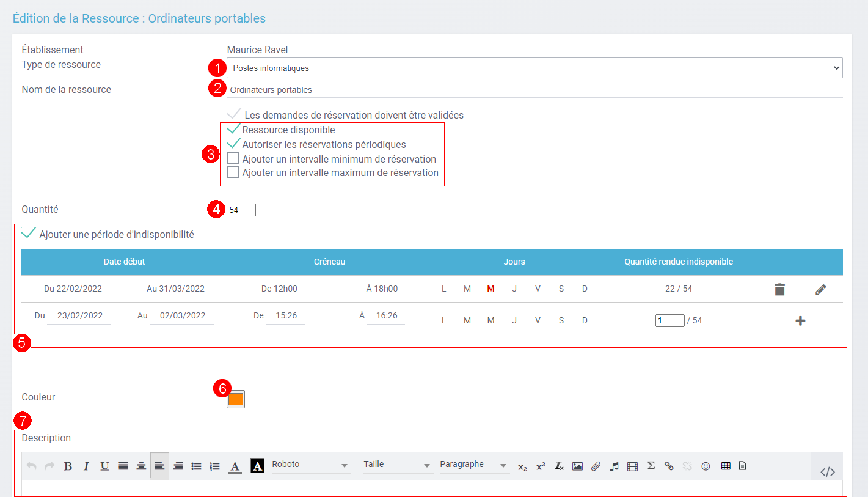The width and height of the screenshot is (868, 497).
Task: Enable maximum reservation interval checkbox
Action: coord(233,172)
